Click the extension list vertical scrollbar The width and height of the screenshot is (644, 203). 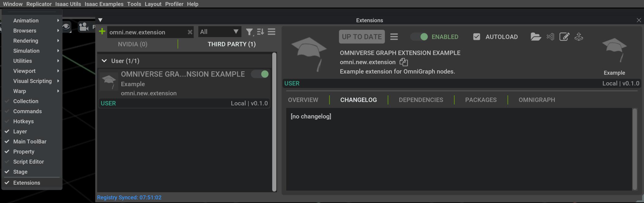[274, 122]
